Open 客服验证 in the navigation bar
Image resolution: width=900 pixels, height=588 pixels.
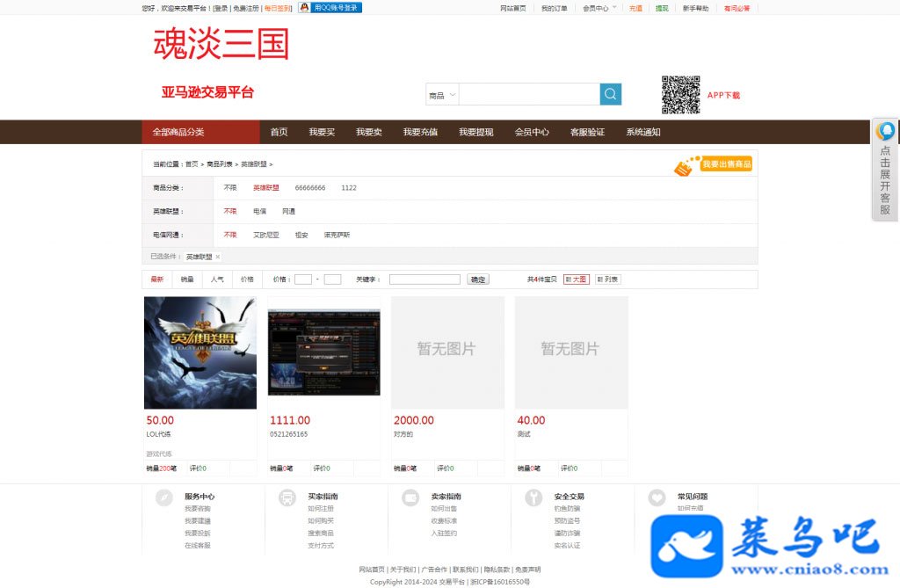tap(587, 132)
